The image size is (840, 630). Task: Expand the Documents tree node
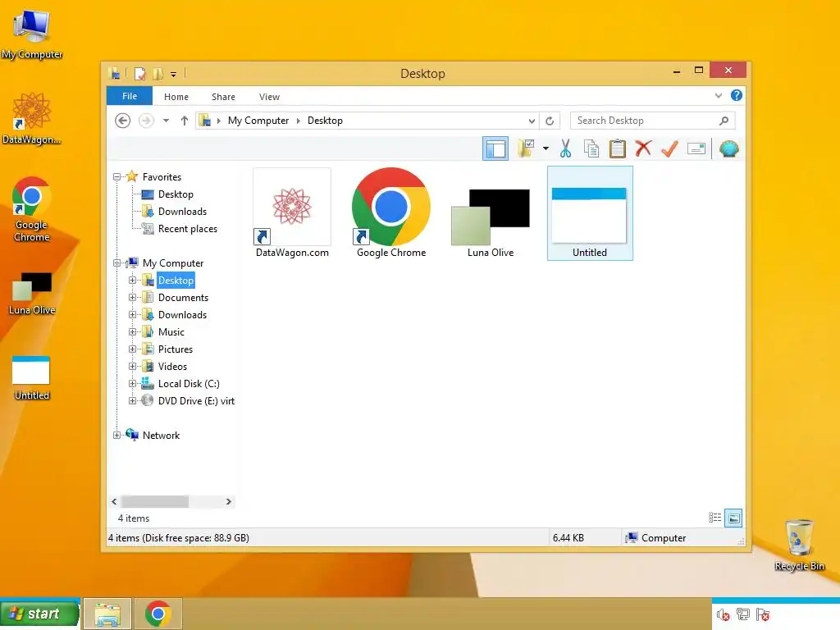pos(132,297)
